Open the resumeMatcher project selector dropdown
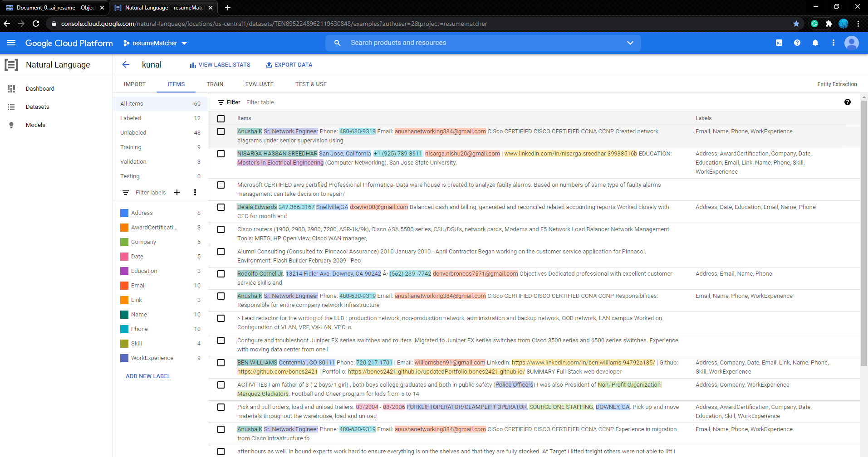The width and height of the screenshot is (868, 457). point(155,43)
